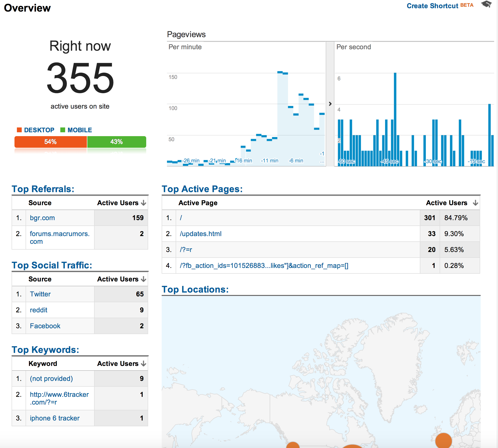Click Create Shortcut link

coord(432,6)
